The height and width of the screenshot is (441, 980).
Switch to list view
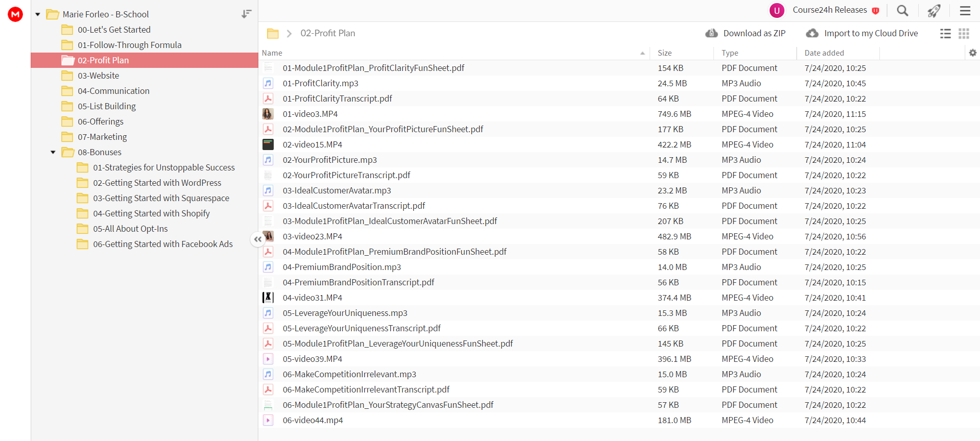945,34
